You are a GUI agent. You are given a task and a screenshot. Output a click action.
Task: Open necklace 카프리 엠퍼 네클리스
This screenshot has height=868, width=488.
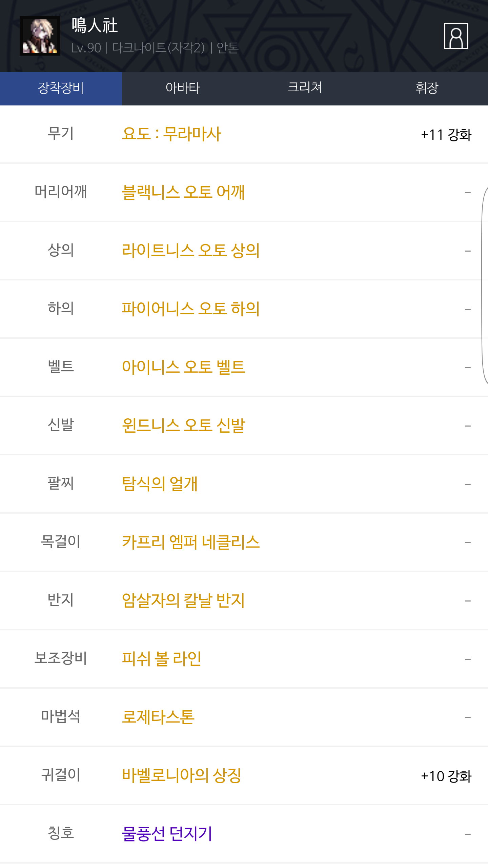(x=191, y=542)
